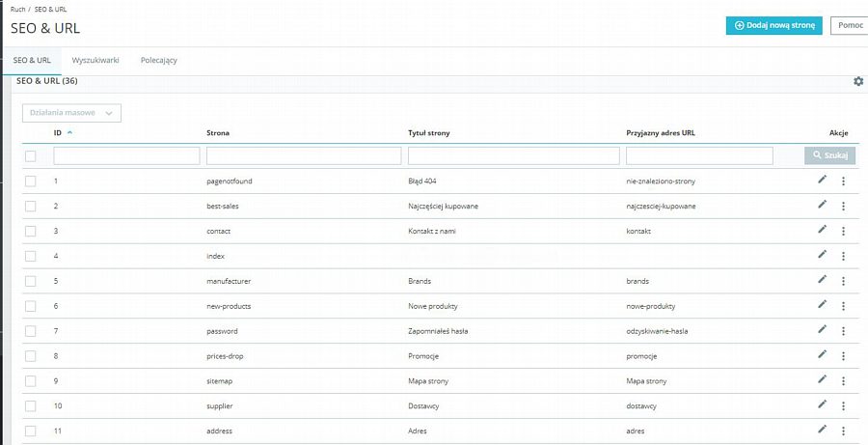The width and height of the screenshot is (868, 445).
Task: Click the pencil edit icon for pagenotfound row
Action: point(822,180)
